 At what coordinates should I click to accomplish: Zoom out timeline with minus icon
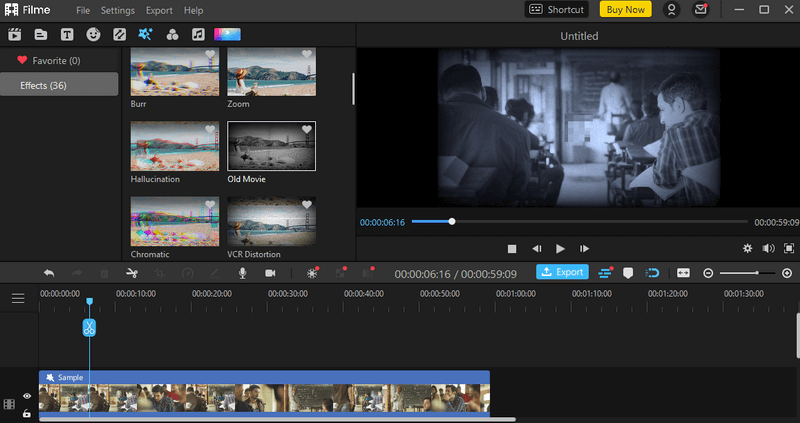(708, 273)
